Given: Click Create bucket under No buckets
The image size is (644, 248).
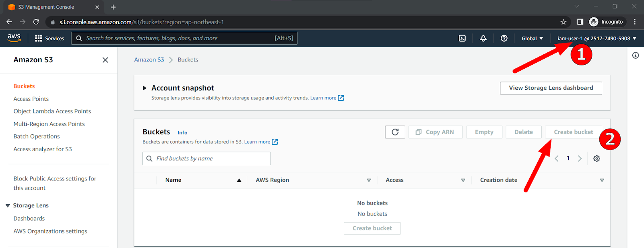Looking at the screenshot, I should (372, 228).
